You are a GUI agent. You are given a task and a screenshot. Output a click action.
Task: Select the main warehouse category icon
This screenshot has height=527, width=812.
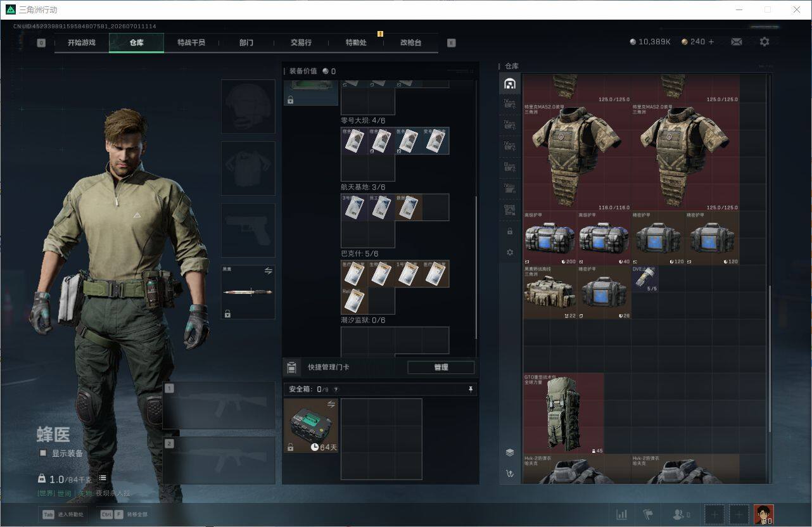510,84
